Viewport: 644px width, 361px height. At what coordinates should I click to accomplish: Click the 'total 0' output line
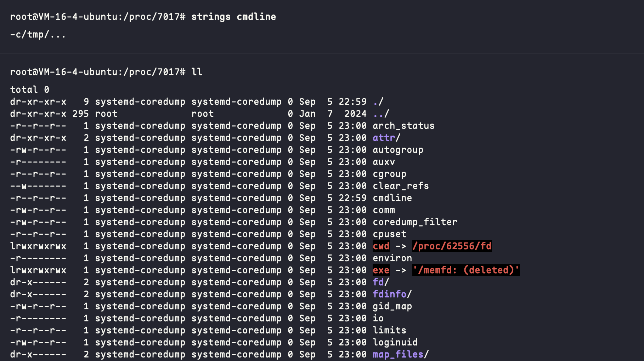(29, 90)
